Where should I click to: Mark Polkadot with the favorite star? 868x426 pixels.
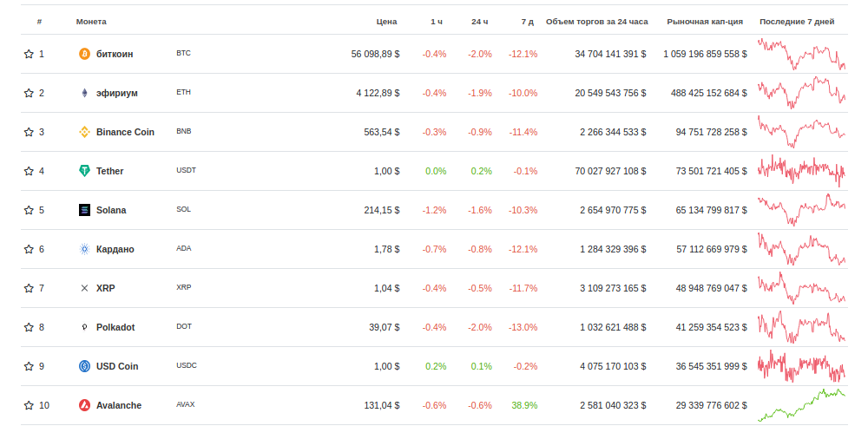(x=29, y=327)
